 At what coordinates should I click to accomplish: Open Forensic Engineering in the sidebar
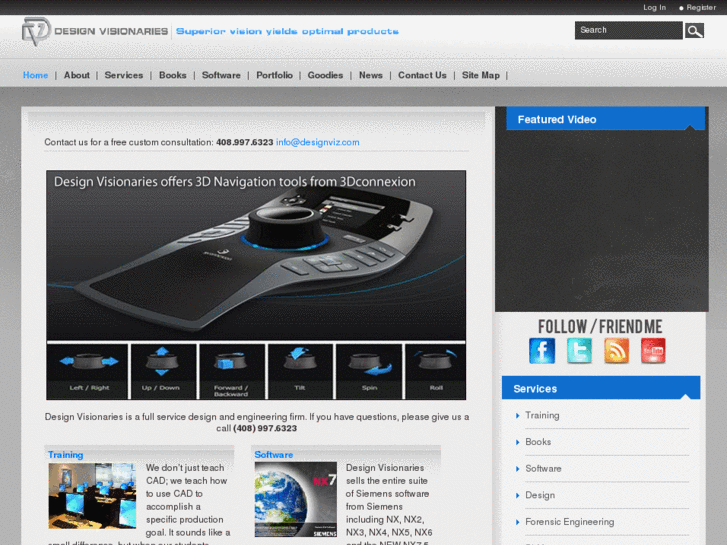(x=569, y=522)
